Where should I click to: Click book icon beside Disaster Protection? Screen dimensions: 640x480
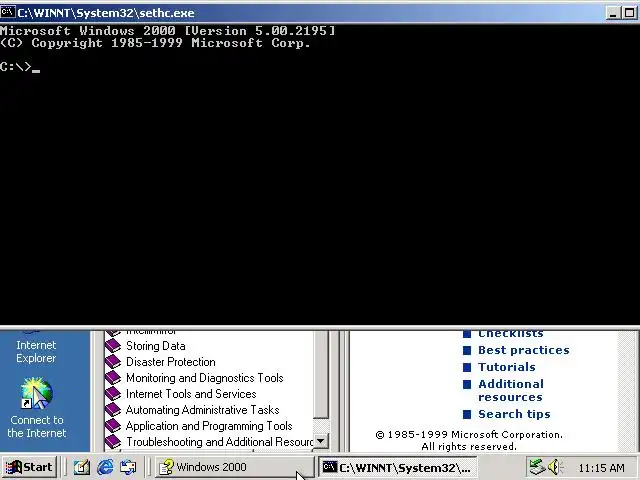(x=113, y=362)
